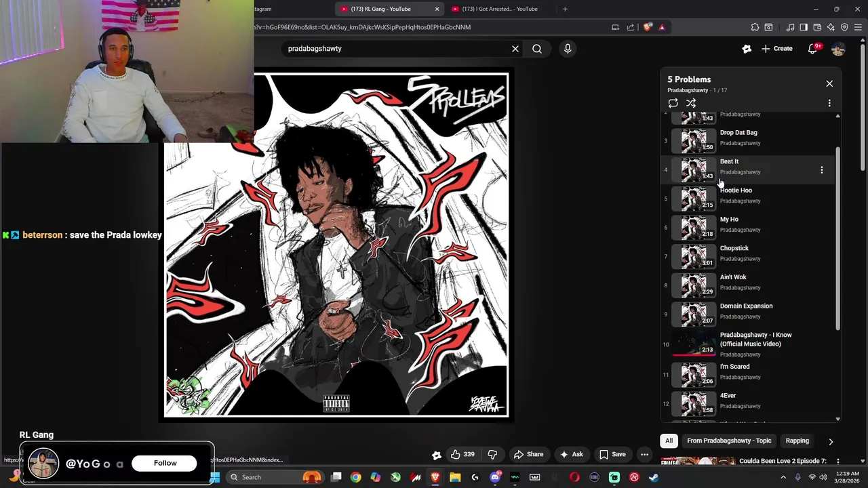Save the video with Save button
The width and height of the screenshot is (868, 488).
pos(612,454)
